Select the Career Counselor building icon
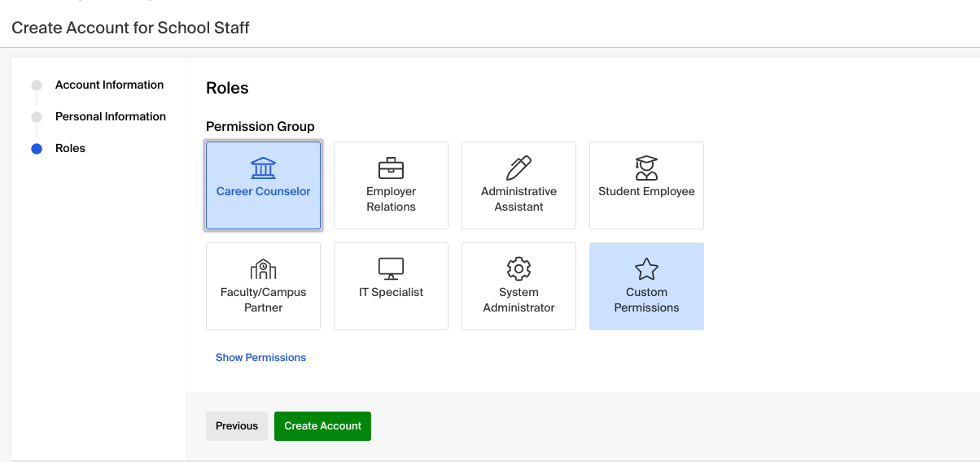The width and height of the screenshot is (980, 462). tap(263, 168)
